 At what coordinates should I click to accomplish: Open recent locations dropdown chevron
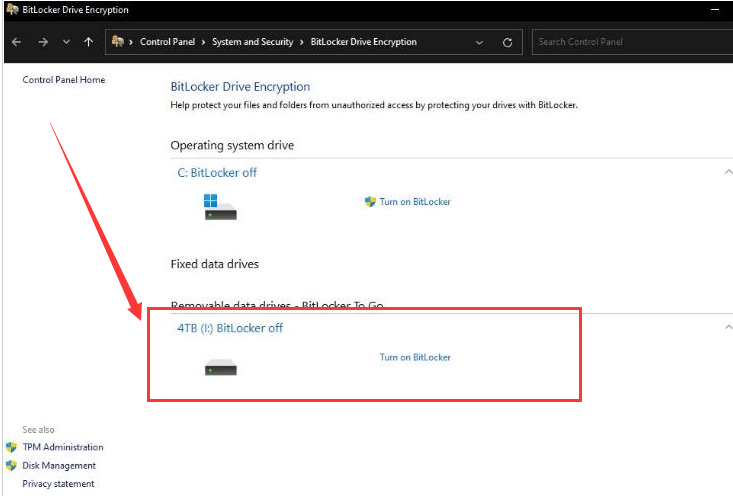click(x=66, y=42)
